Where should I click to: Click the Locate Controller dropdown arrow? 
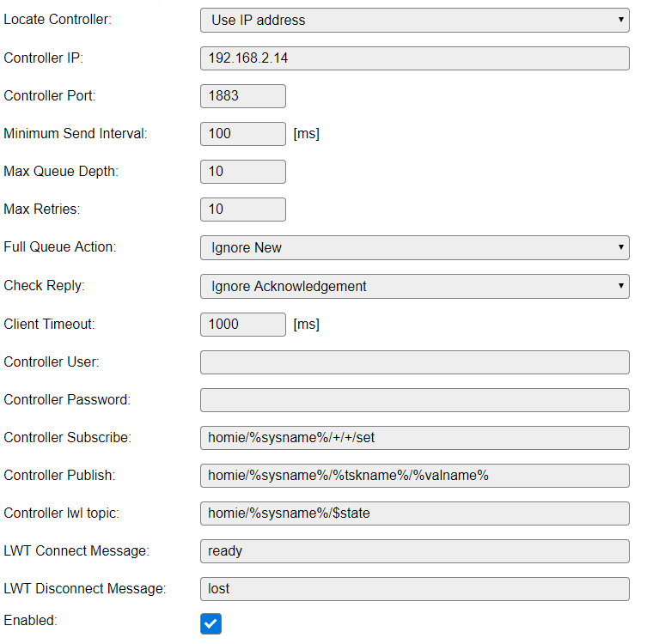620,20
